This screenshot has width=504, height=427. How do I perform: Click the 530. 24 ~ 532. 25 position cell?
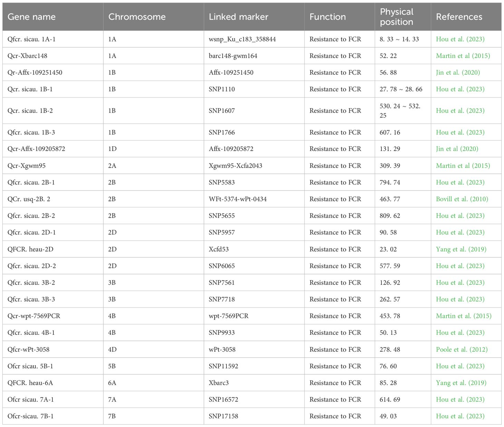[400, 111]
